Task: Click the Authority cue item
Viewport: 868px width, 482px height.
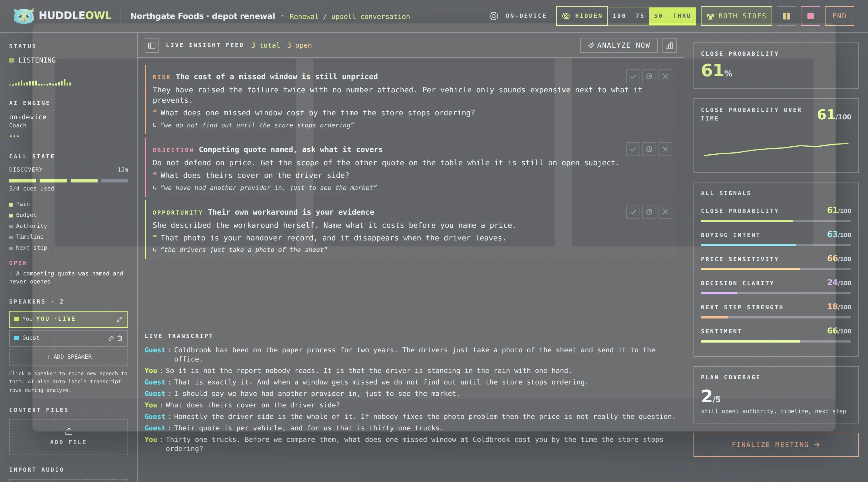Action: (28, 226)
